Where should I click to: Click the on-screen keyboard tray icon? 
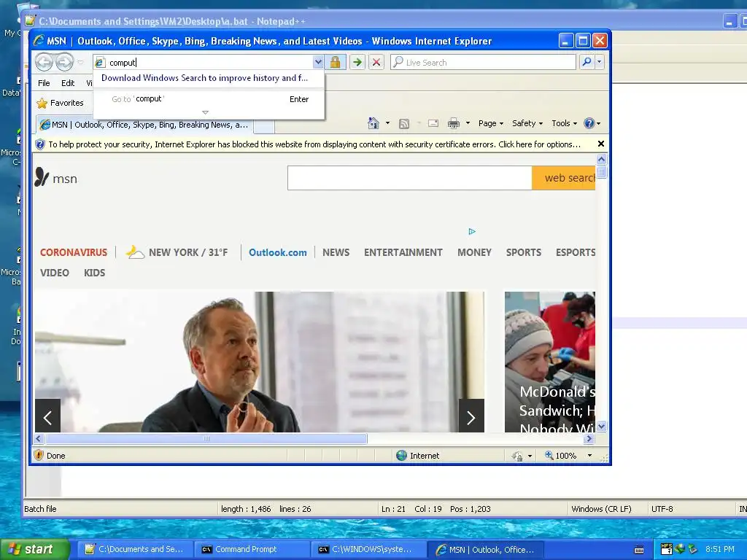click(639, 550)
